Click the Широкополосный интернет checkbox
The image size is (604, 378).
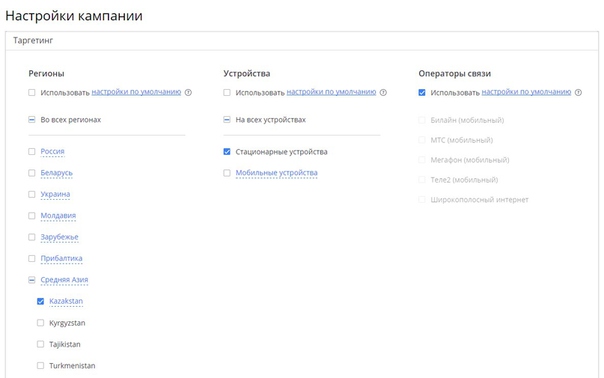click(x=422, y=200)
